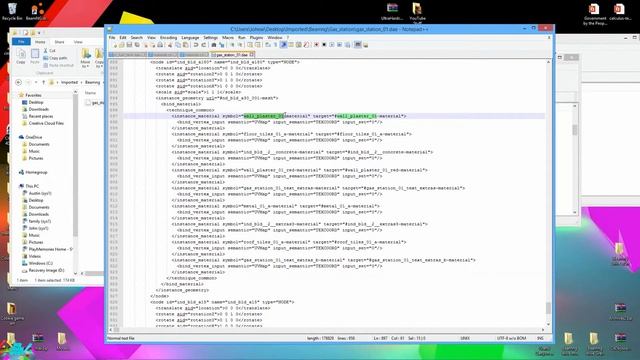Screen dimensions: 640x360
Task: Select Homegroup in Explorer navigation pane
Action: (36, 172)
